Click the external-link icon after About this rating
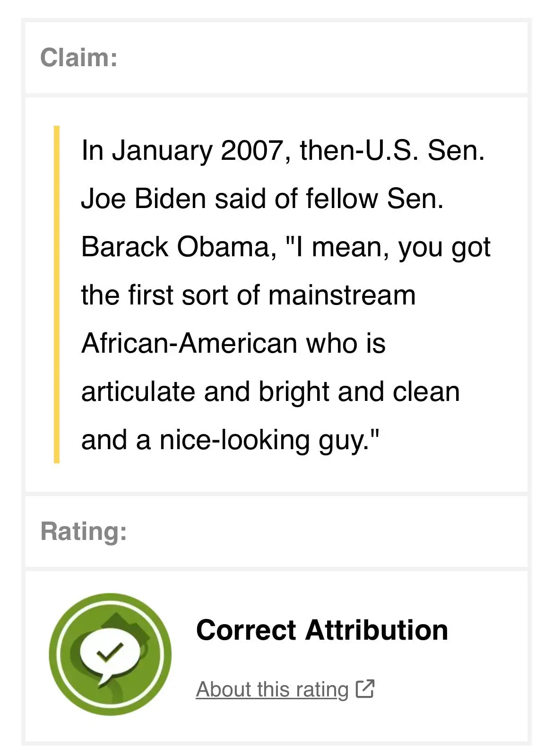 pyautogui.click(x=365, y=689)
